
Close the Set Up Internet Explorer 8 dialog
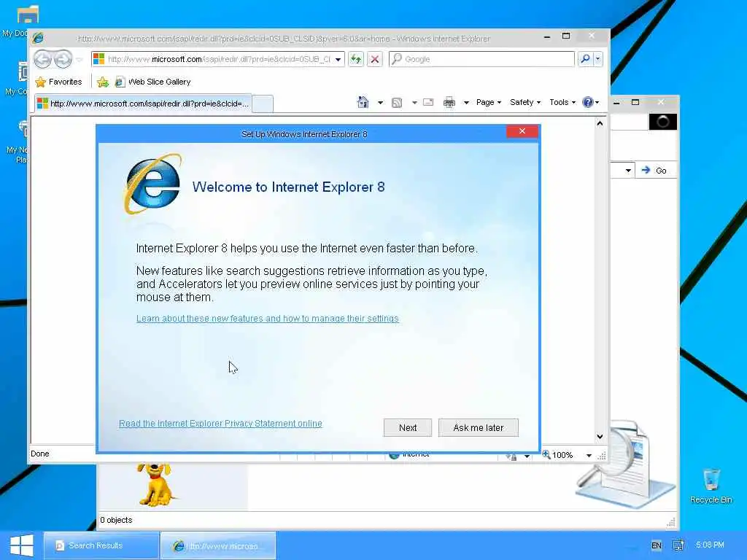(522, 131)
